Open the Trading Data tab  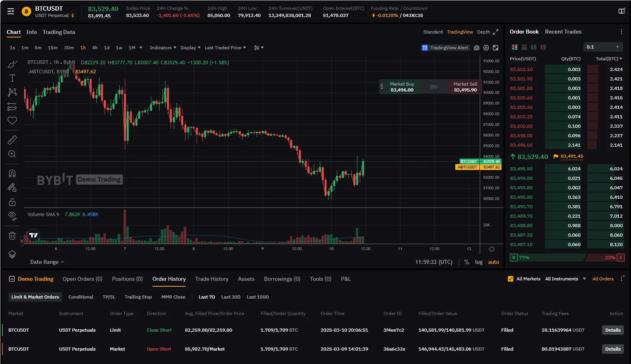[x=59, y=32]
